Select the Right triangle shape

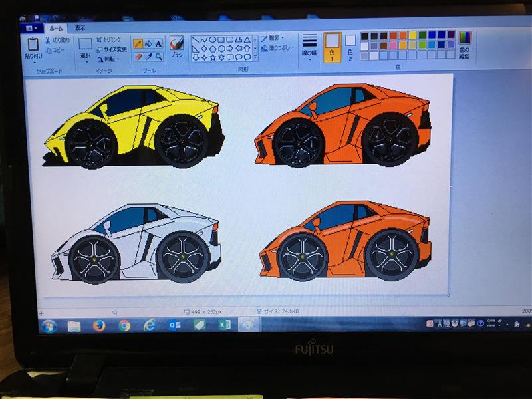[195, 49]
